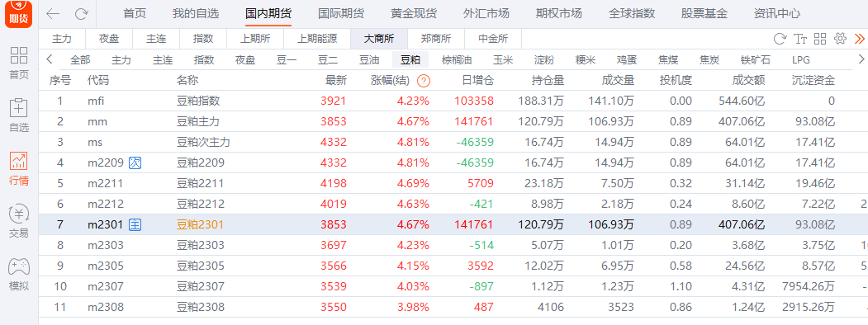Switch to the 国际期货 tab
Image resolution: width=868 pixels, height=325 pixels.
pos(341,13)
